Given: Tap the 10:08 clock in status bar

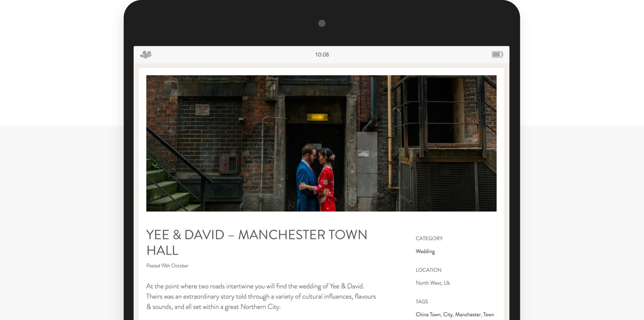Looking at the screenshot, I should click(322, 54).
